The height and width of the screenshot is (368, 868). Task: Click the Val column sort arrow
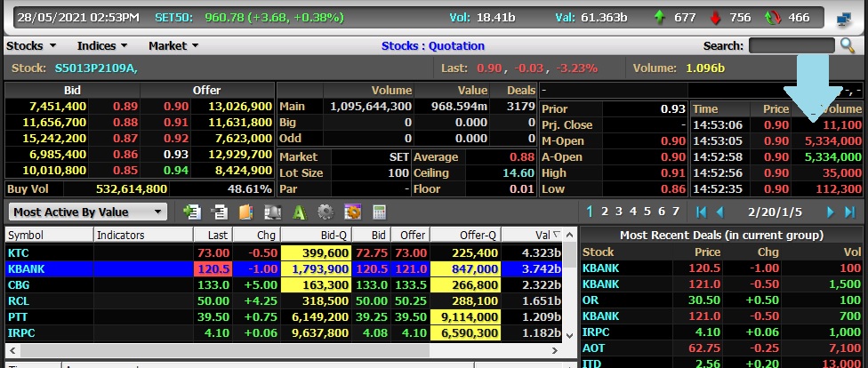click(x=557, y=235)
